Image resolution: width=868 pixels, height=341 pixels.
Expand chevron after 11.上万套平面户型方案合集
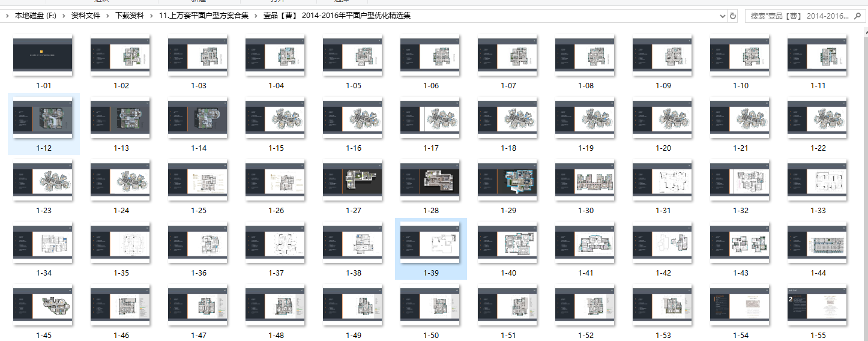coord(256,16)
